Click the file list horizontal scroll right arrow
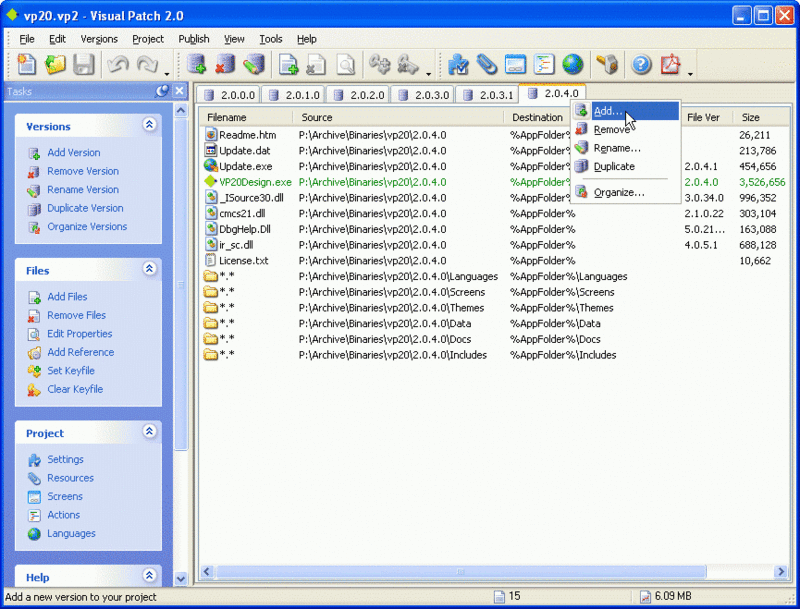The image size is (800, 609). point(781,571)
